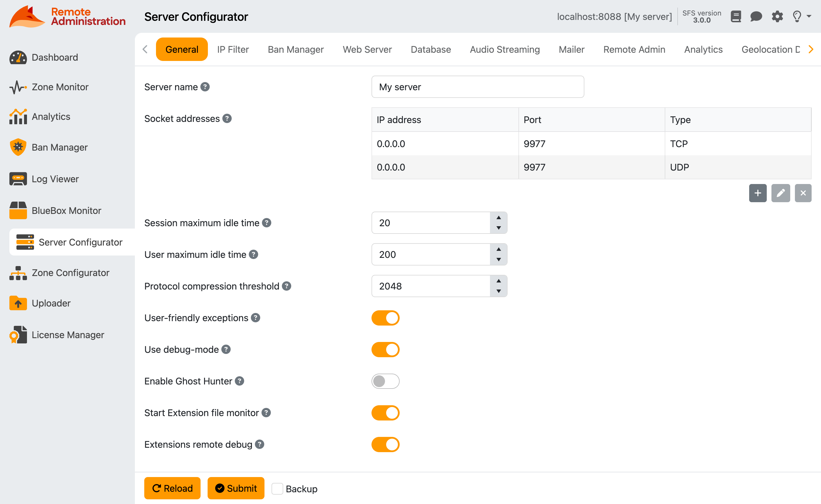Add a new socket address
The image size is (821, 504).
pos(758,193)
